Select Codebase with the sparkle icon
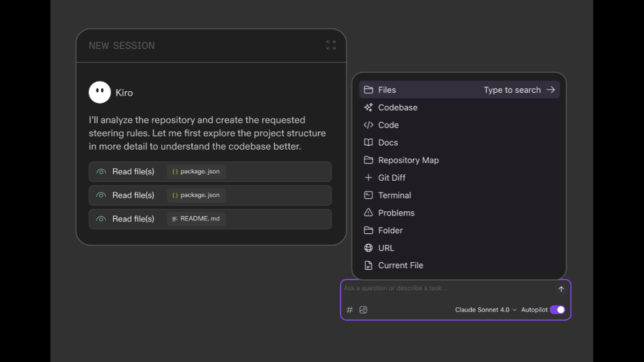This screenshot has height=362, width=644. click(397, 107)
